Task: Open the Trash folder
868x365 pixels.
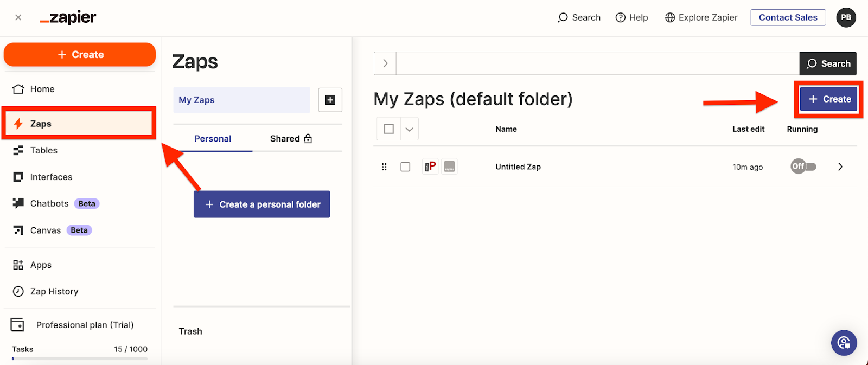Action: pos(190,331)
